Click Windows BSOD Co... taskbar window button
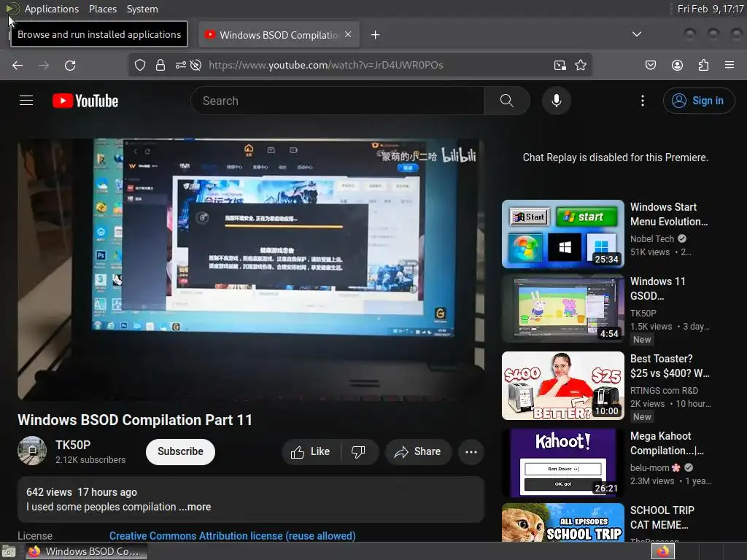747x560 pixels. coord(86,551)
